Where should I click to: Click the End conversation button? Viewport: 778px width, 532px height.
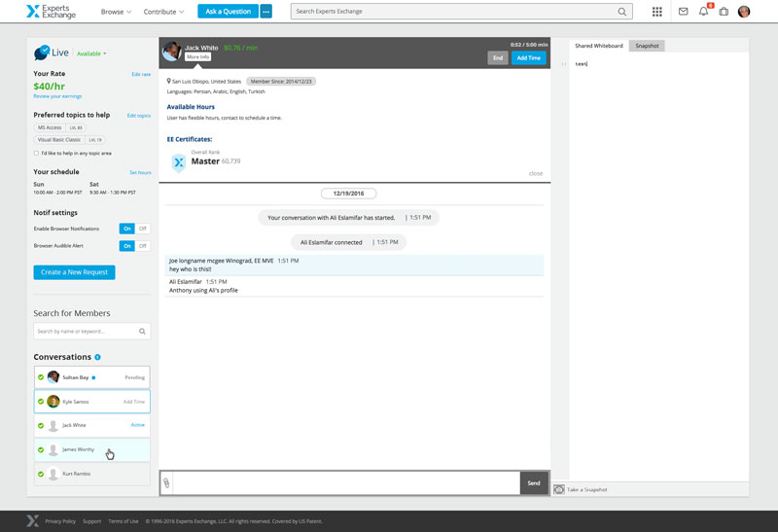pyautogui.click(x=498, y=58)
